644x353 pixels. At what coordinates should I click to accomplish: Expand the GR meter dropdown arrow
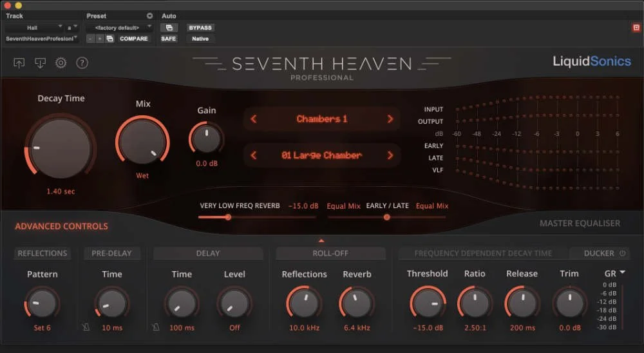click(623, 272)
